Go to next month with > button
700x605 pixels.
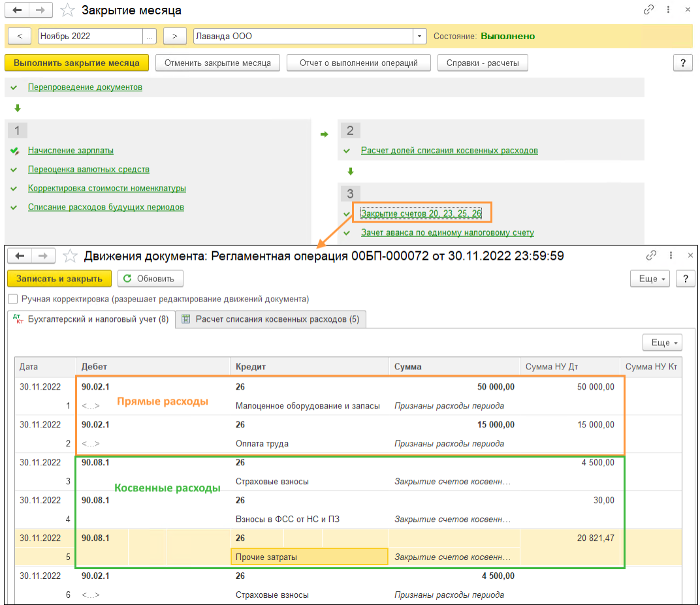(x=174, y=36)
